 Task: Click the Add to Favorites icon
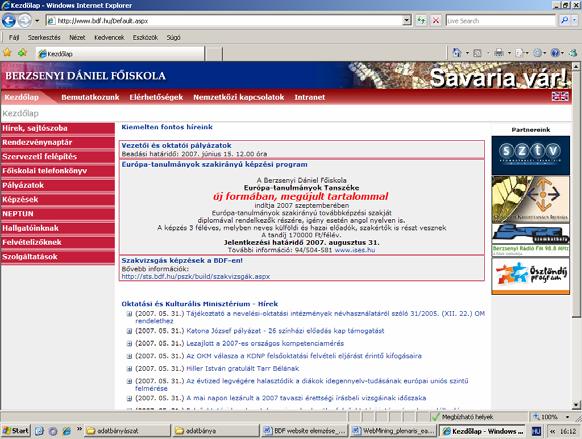pyautogui.click(x=22, y=53)
